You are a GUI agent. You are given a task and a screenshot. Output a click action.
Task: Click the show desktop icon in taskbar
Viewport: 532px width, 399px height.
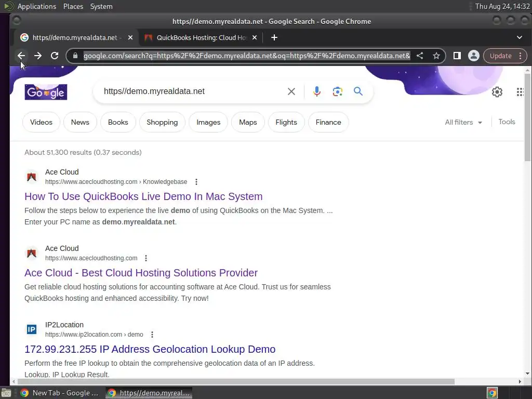[x=6, y=393]
